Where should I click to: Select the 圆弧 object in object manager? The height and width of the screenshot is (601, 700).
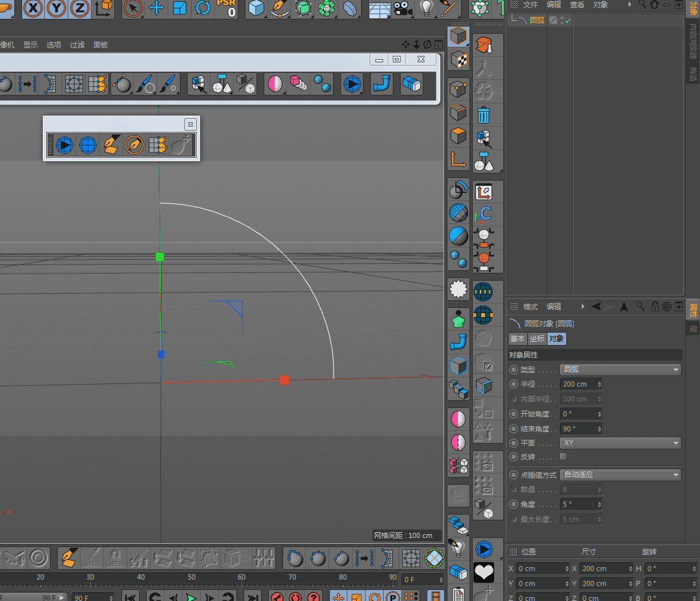coord(537,20)
